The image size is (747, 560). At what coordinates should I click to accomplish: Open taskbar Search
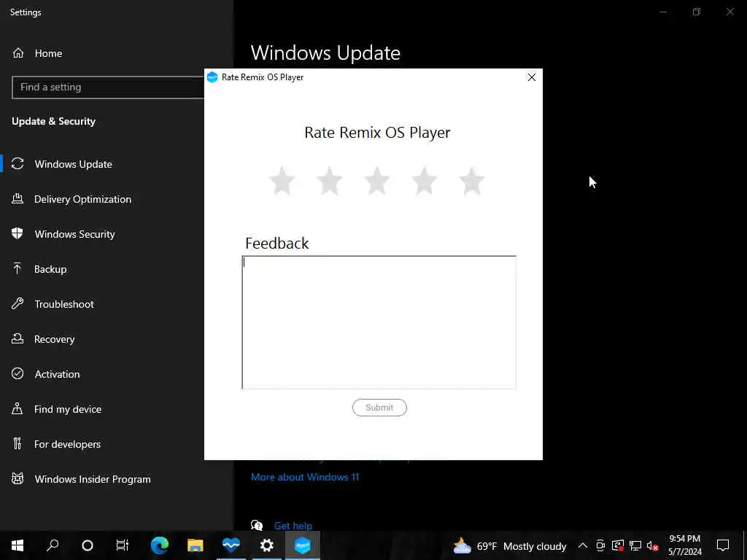point(53,545)
